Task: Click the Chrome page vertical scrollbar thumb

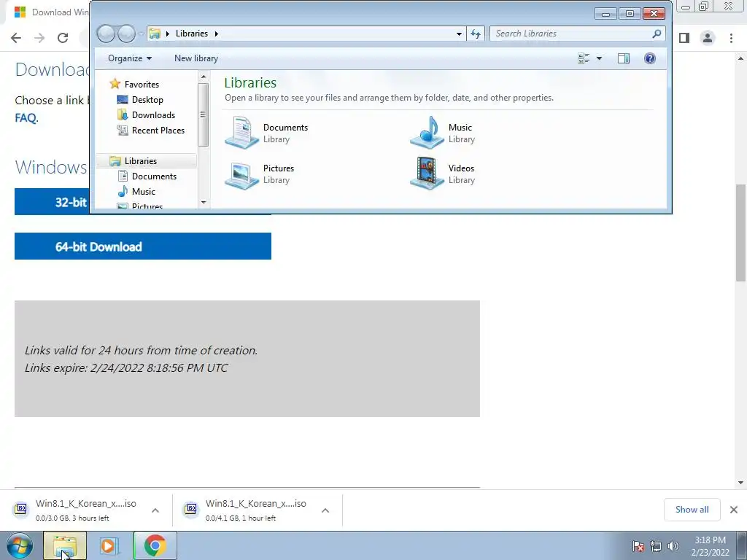Action: (x=740, y=233)
